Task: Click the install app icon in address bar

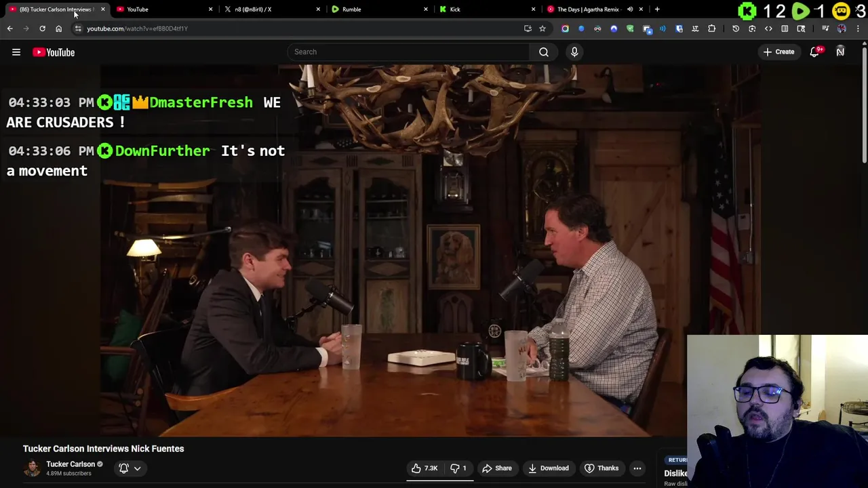Action: [528, 28]
